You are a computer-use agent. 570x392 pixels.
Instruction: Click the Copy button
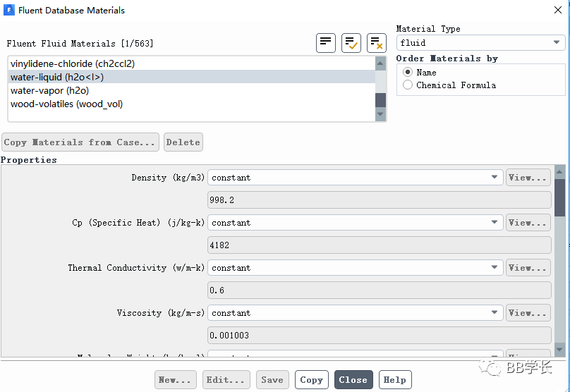point(312,379)
